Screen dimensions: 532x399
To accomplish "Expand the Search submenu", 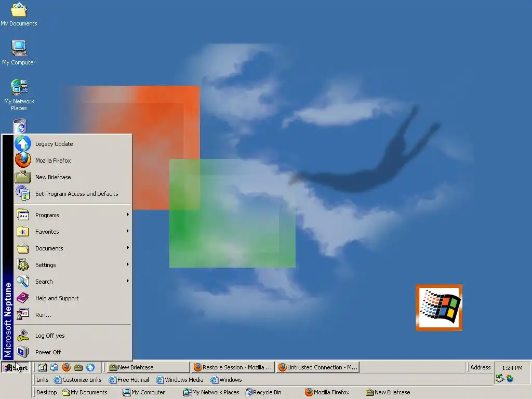I will point(73,282).
